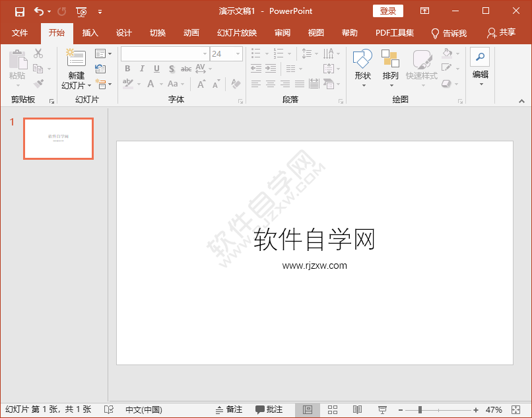Open the font size dropdown showing 24

pyautogui.click(x=226, y=53)
